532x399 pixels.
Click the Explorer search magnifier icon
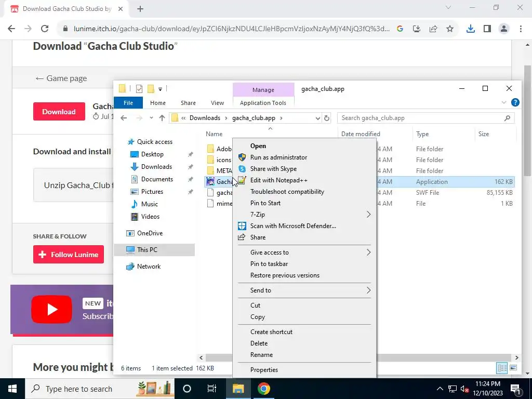tap(507, 118)
